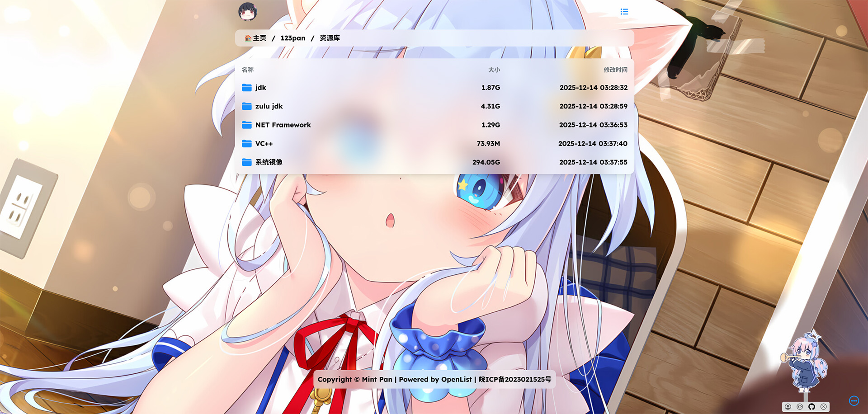Open the NET Framework folder

pos(283,125)
